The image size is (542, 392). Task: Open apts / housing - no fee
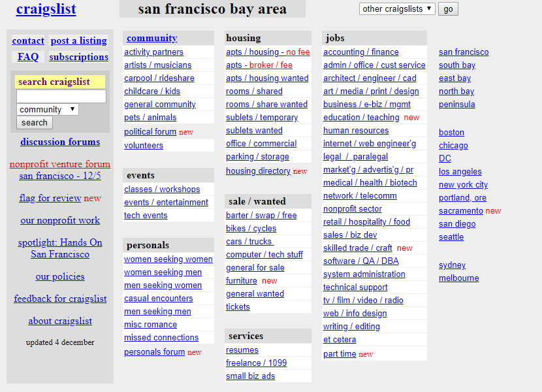(268, 52)
